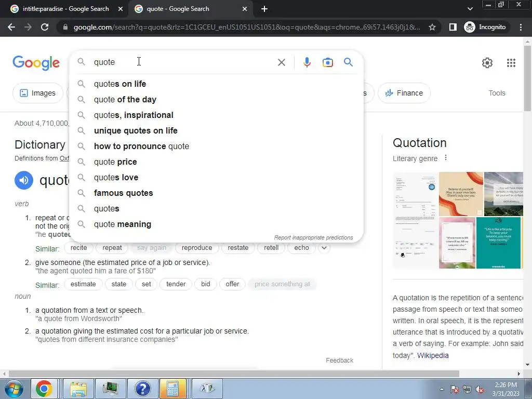This screenshot has height=399, width=532.
Task: Expand more similar words chevron
Action: [324, 248]
